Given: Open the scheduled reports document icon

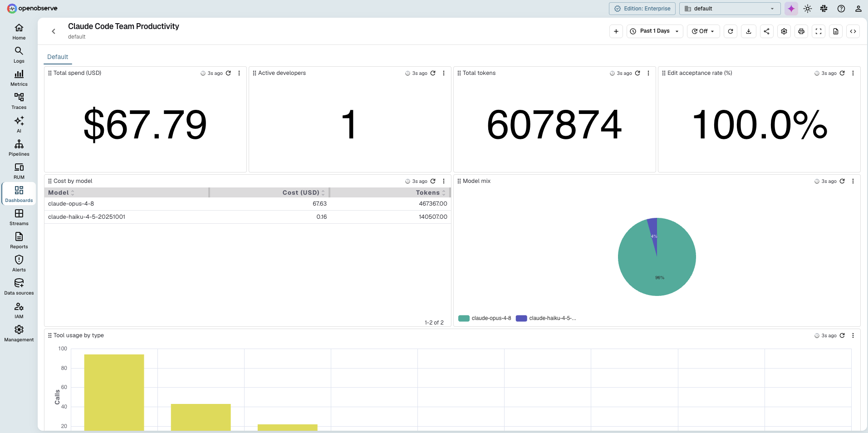Looking at the screenshot, I should [x=836, y=31].
